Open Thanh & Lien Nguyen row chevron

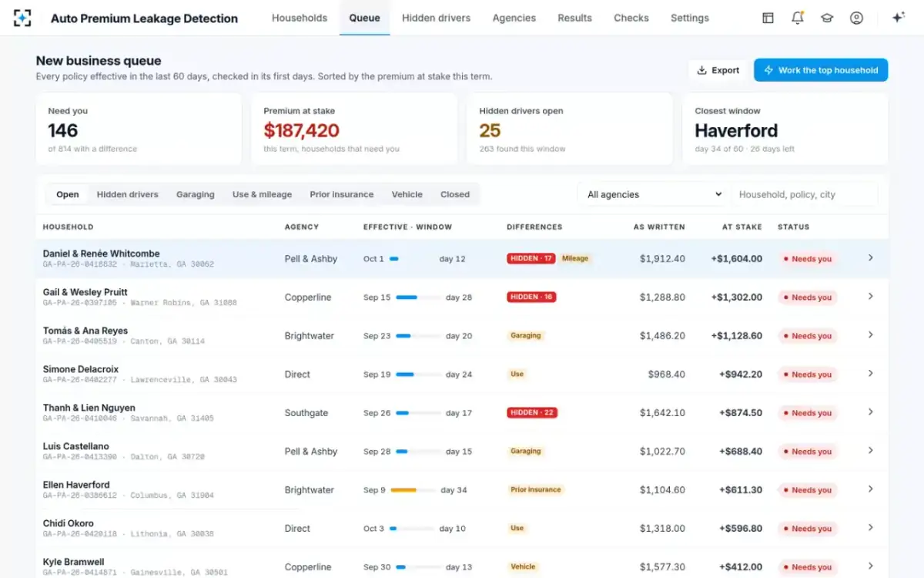(x=871, y=412)
